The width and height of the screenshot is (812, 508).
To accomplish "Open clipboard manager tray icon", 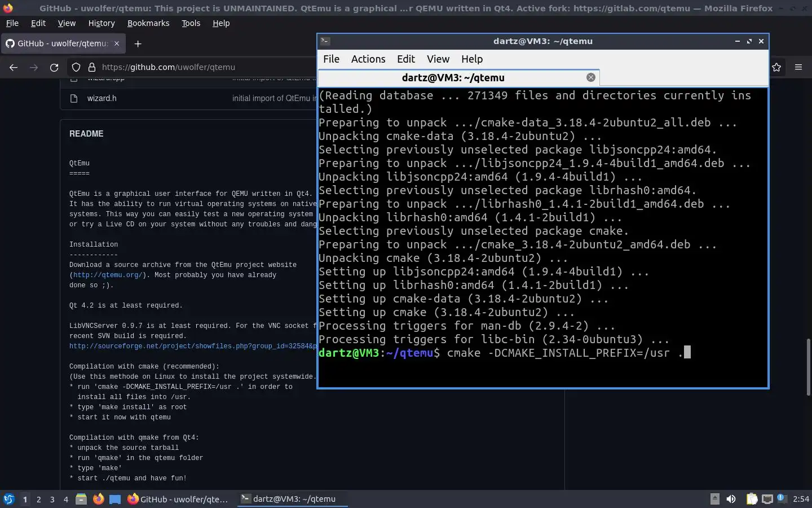I will click(x=752, y=499).
